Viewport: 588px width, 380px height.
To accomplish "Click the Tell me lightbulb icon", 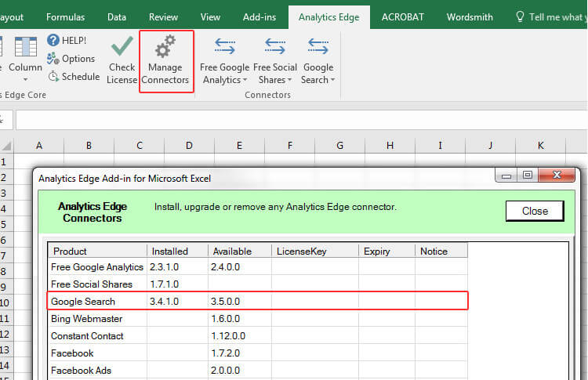I will coord(520,16).
